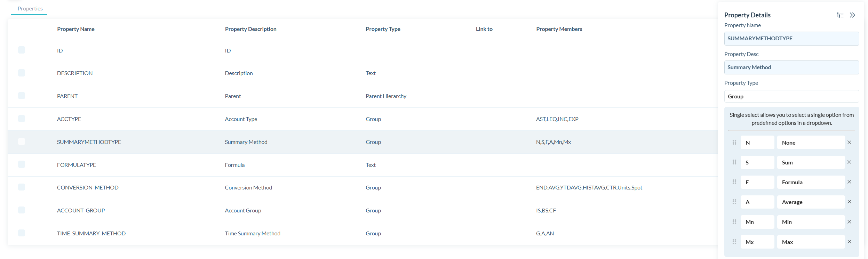The height and width of the screenshot is (259, 868).
Task: Click the tree list icon in Property Details
Action: click(840, 15)
